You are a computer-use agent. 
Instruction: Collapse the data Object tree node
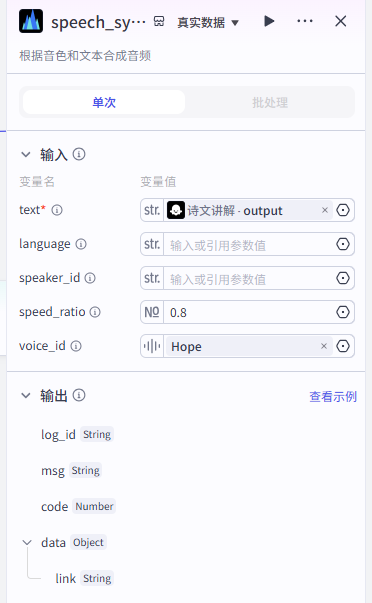pyautogui.click(x=27, y=543)
